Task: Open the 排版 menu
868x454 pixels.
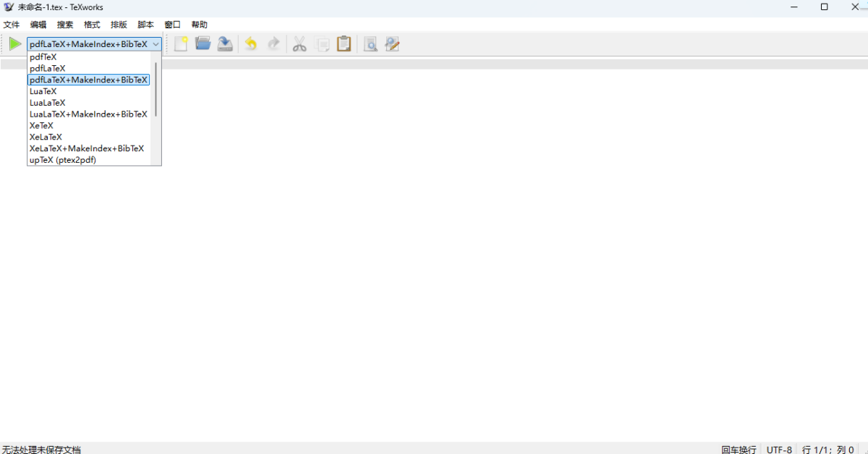Action: point(119,25)
